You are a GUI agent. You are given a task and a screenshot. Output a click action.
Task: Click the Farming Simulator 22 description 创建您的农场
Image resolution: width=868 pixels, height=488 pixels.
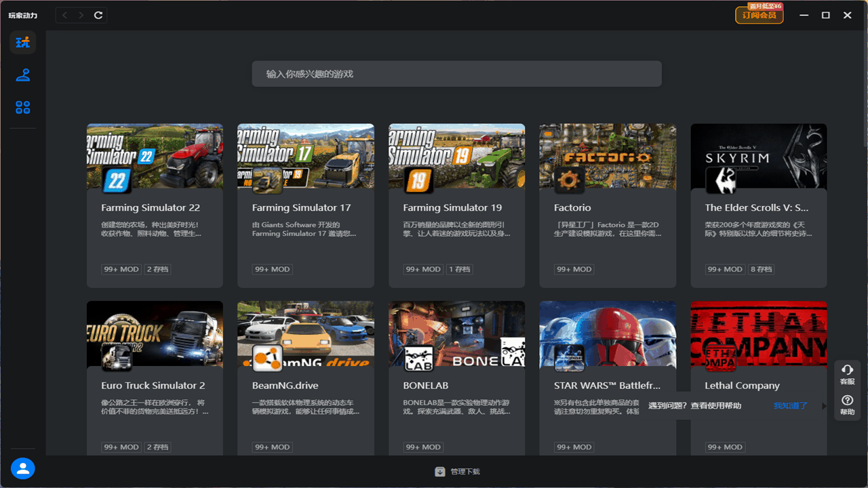pyautogui.click(x=151, y=229)
